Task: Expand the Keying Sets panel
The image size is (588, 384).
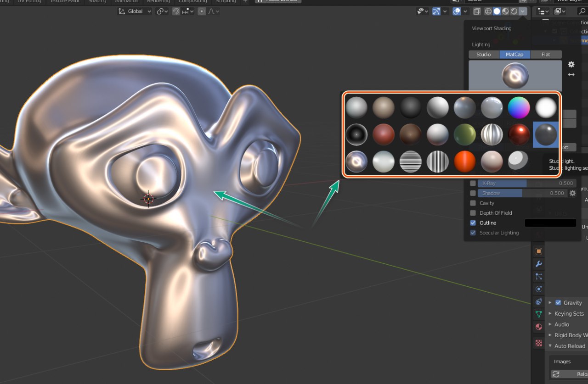Action: (x=569, y=314)
